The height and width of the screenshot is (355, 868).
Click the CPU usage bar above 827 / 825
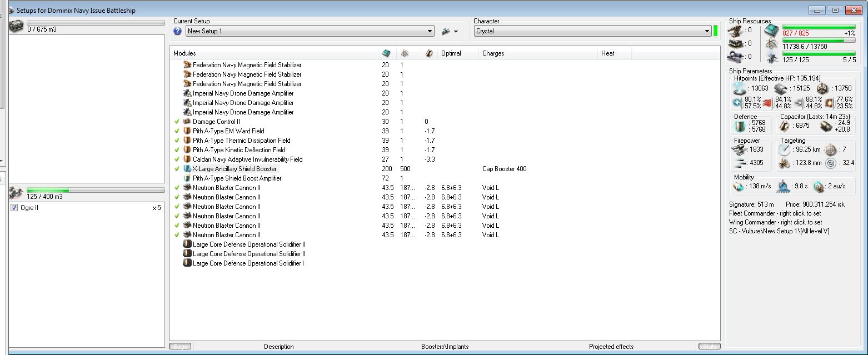(x=819, y=27)
